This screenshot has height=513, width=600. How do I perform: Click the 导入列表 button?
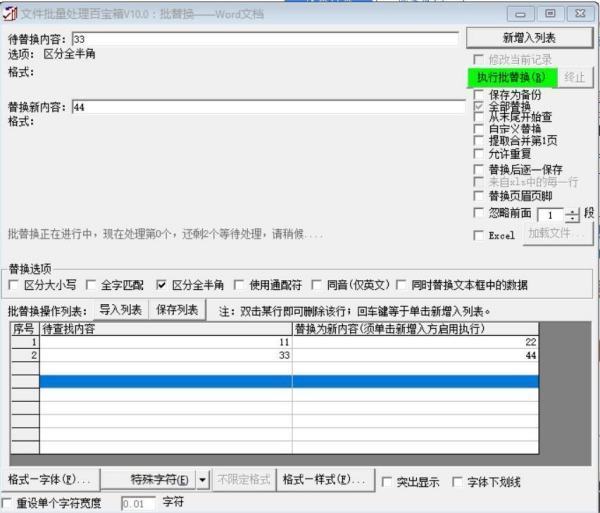[x=120, y=310]
